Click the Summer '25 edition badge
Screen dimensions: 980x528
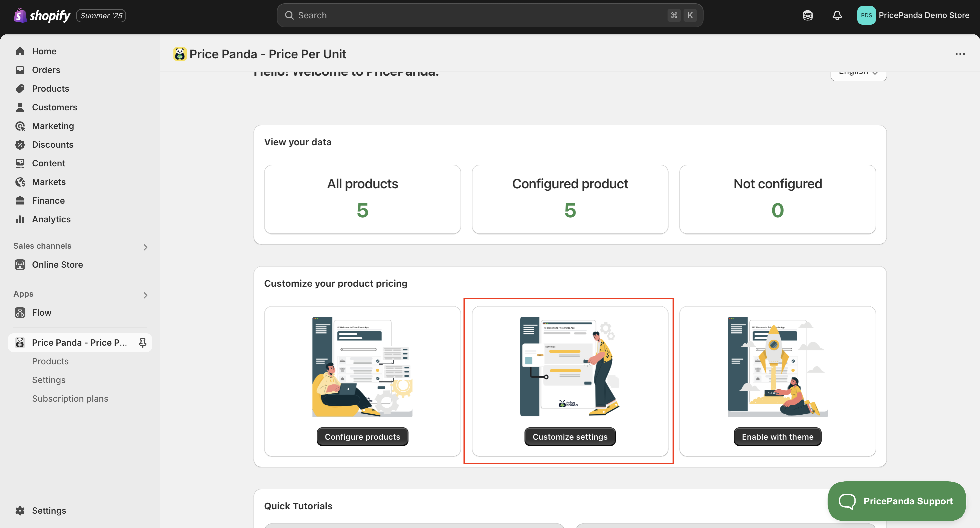[101, 16]
